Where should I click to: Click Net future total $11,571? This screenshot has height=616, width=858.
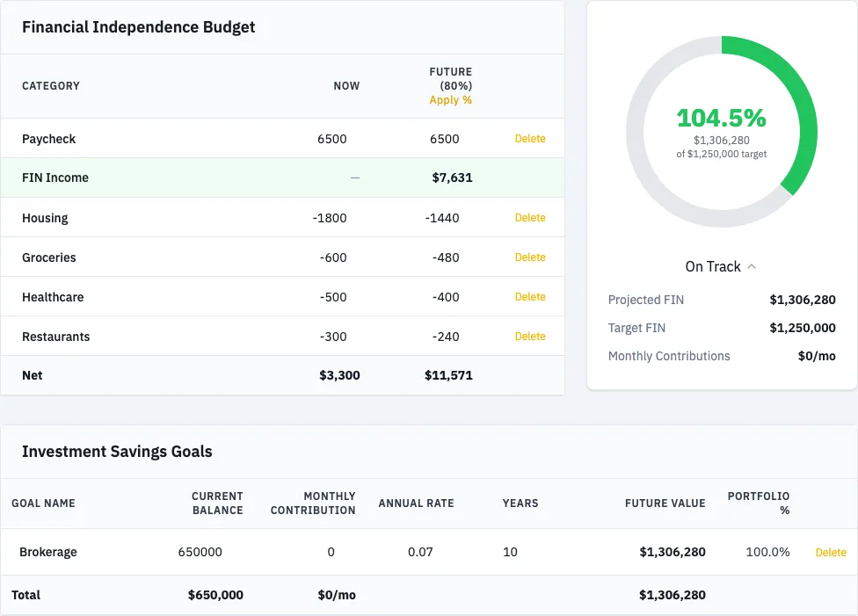click(x=448, y=375)
